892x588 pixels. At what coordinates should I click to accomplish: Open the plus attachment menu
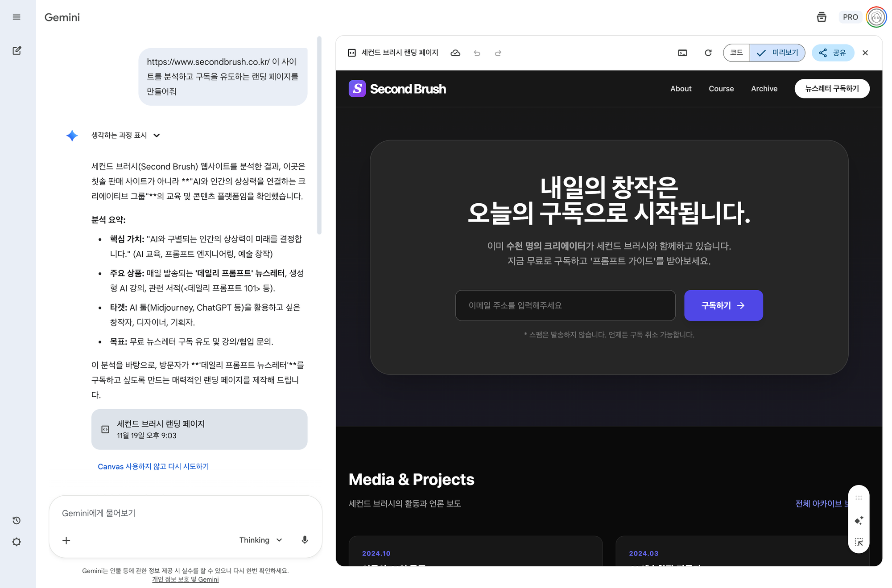pyautogui.click(x=66, y=540)
